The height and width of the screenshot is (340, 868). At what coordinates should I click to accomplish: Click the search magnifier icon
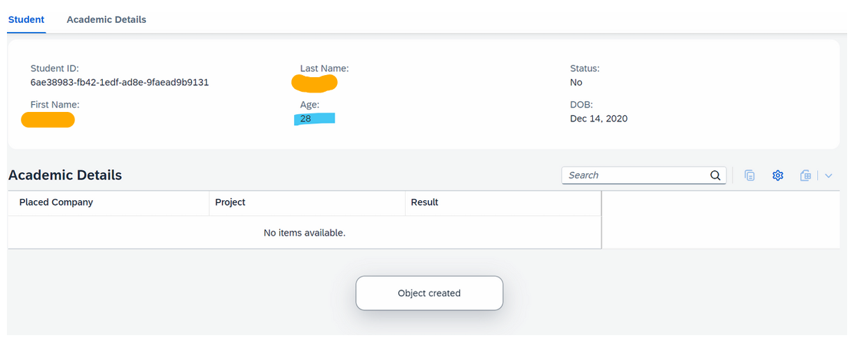click(715, 175)
